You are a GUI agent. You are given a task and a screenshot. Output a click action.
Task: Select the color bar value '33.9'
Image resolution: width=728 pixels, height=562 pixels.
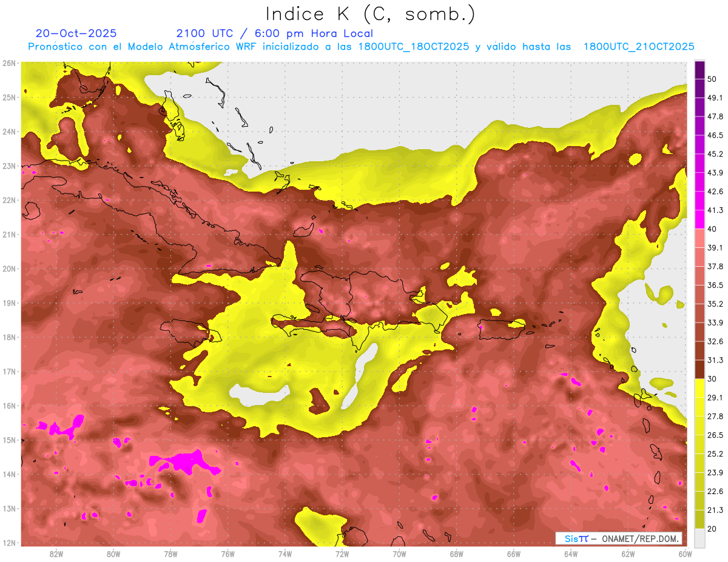(715, 323)
